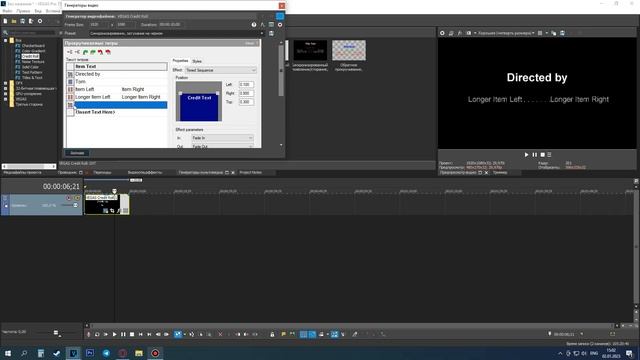Open preview window properties gear icon
Screen dimensions: 640x360
(x=442, y=33)
